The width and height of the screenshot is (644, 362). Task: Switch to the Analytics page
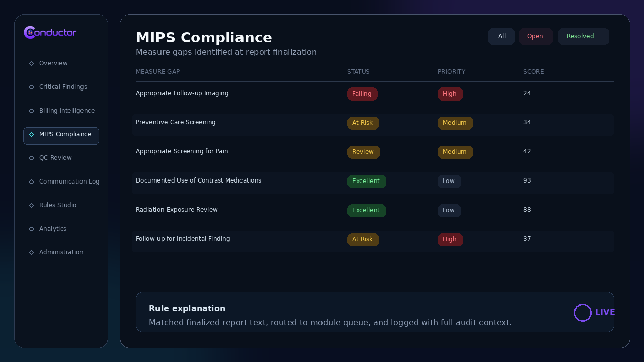[x=61, y=229]
